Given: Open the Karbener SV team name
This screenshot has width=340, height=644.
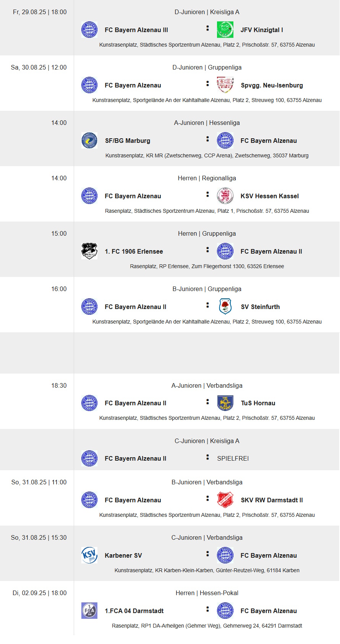Looking at the screenshot, I should click(123, 556).
